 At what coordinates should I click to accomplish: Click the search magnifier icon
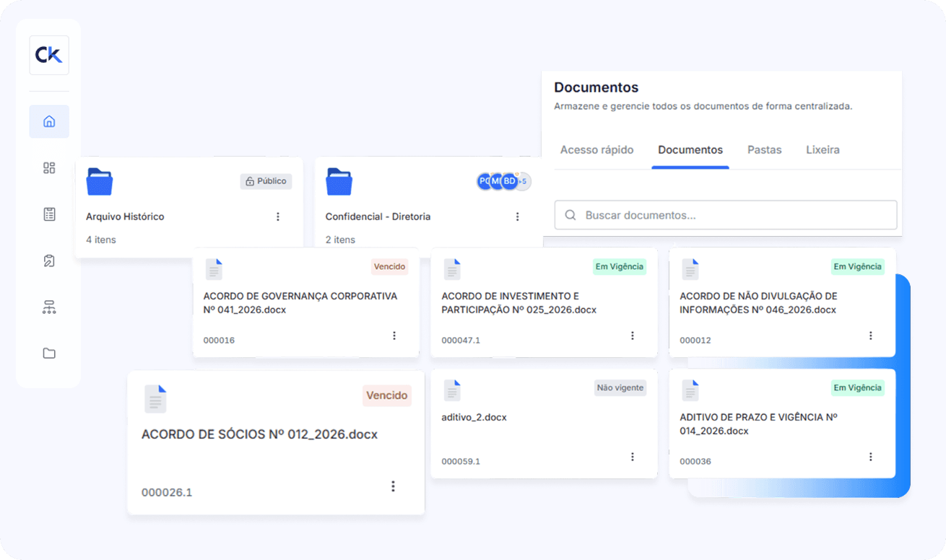coord(570,215)
